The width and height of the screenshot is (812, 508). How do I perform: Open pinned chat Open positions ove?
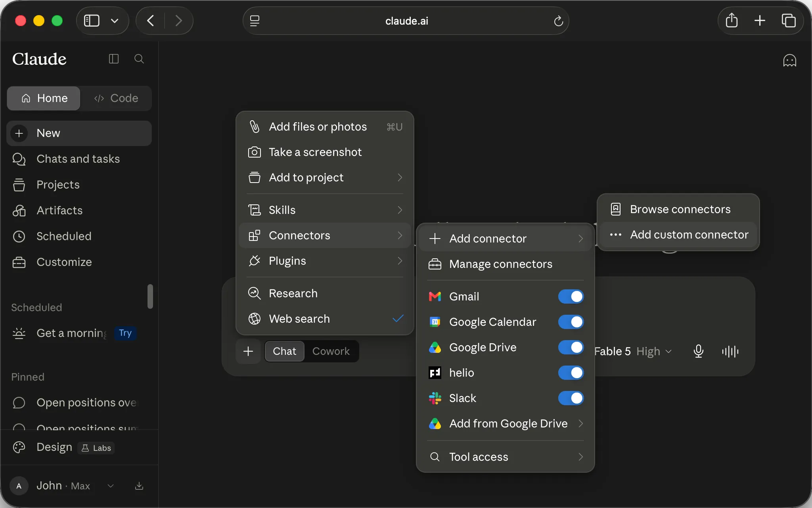(79, 402)
